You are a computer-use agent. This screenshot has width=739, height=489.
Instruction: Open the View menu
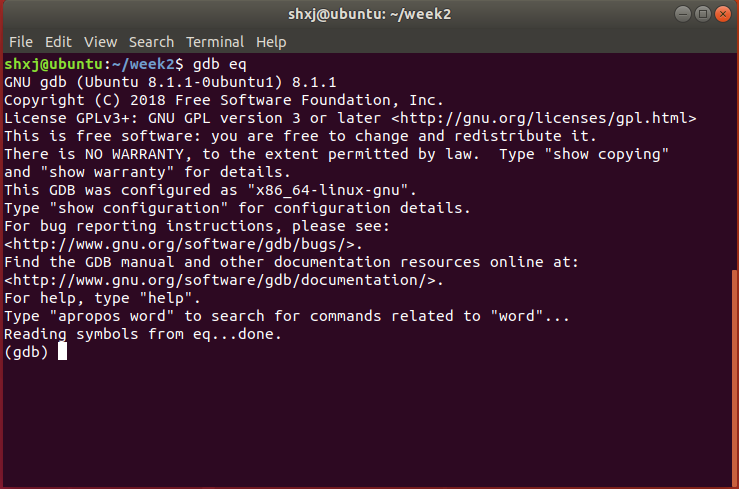tap(100, 42)
